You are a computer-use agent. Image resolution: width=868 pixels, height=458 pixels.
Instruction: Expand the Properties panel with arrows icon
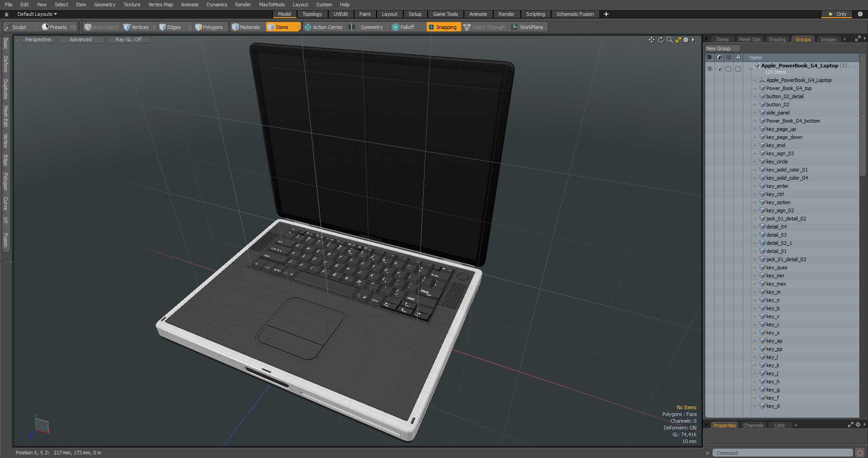pos(850,425)
